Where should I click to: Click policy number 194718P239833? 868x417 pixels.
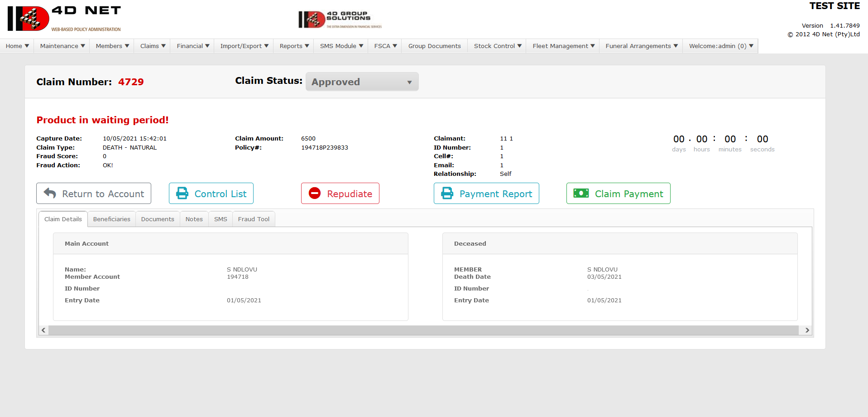[325, 148]
